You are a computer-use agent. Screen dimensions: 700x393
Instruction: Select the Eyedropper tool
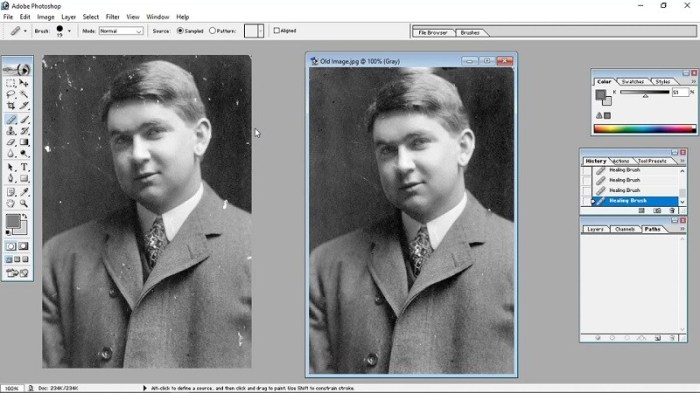(24, 192)
